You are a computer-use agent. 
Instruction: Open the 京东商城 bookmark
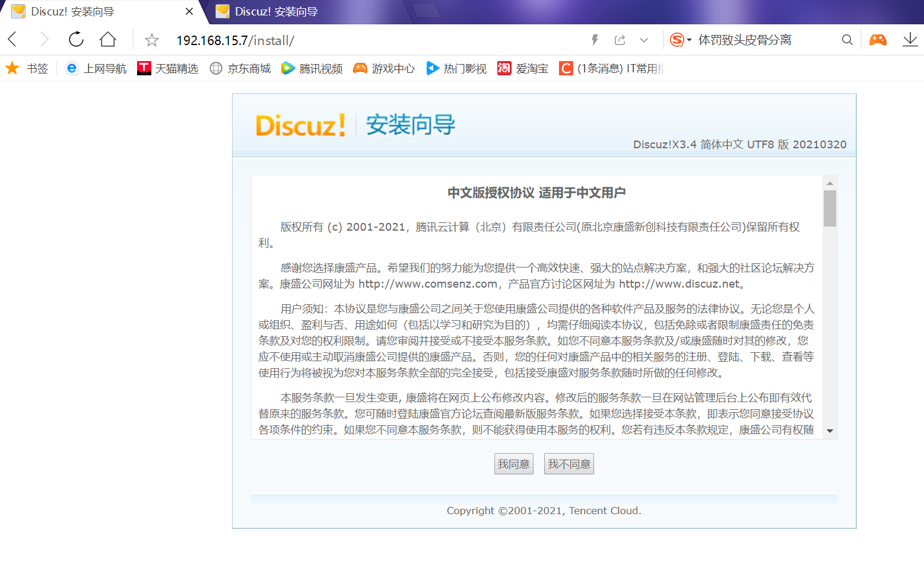coord(240,68)
